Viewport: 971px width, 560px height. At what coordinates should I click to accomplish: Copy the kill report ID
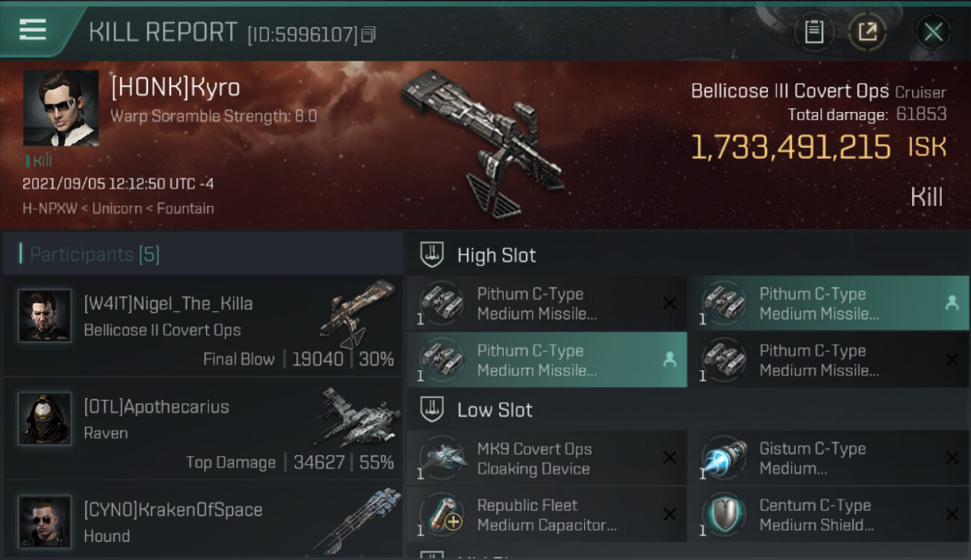(368, 34)
